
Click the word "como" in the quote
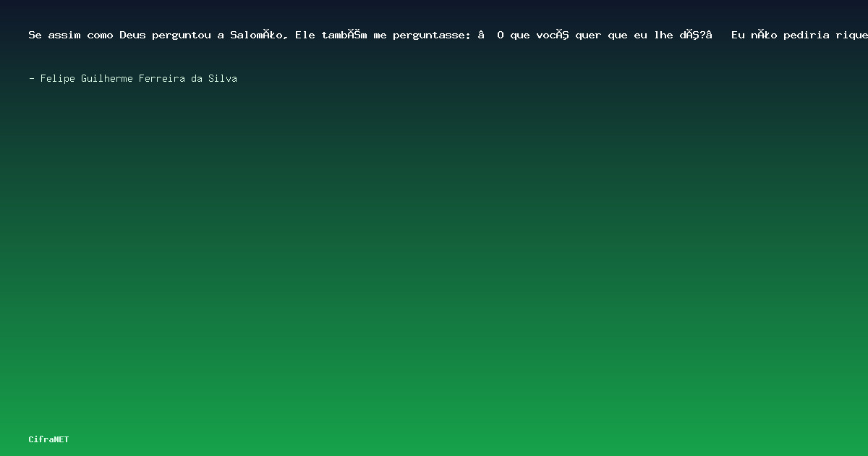click(101, 35)
